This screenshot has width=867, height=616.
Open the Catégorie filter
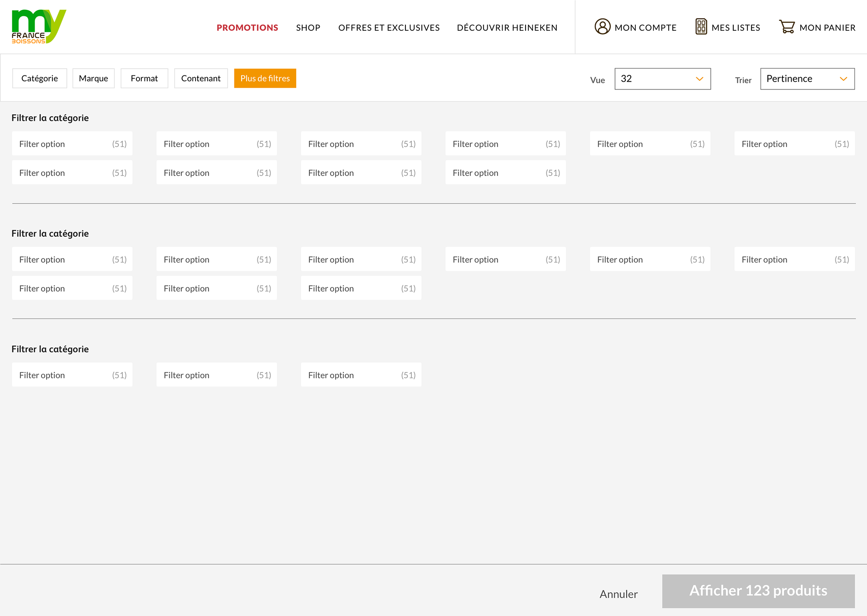(40, 79)
